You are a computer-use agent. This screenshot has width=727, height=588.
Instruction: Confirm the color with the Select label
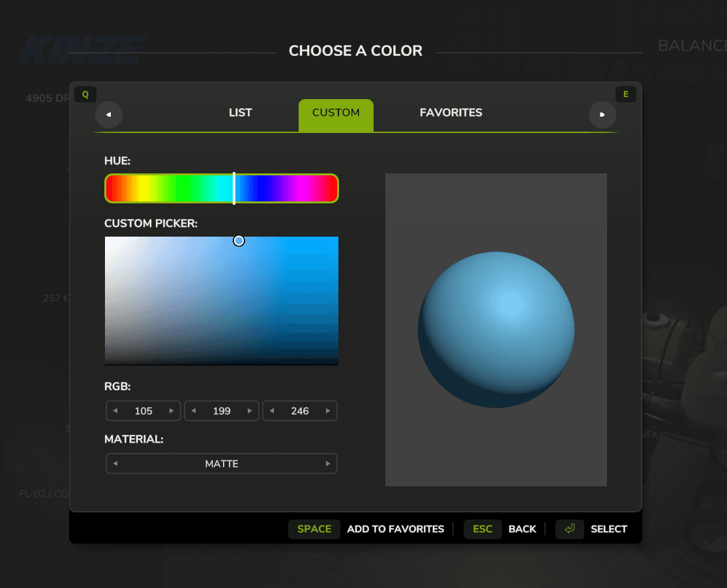click(x=609, y=529)
